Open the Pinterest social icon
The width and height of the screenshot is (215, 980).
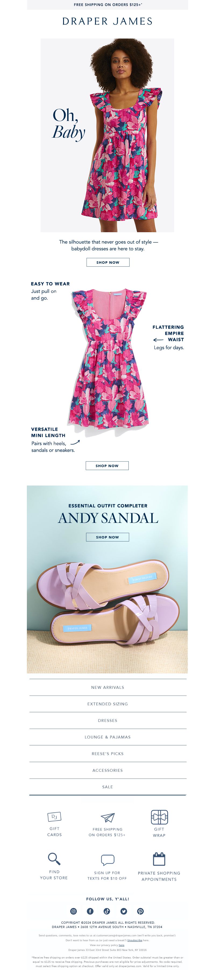point(140,911)
